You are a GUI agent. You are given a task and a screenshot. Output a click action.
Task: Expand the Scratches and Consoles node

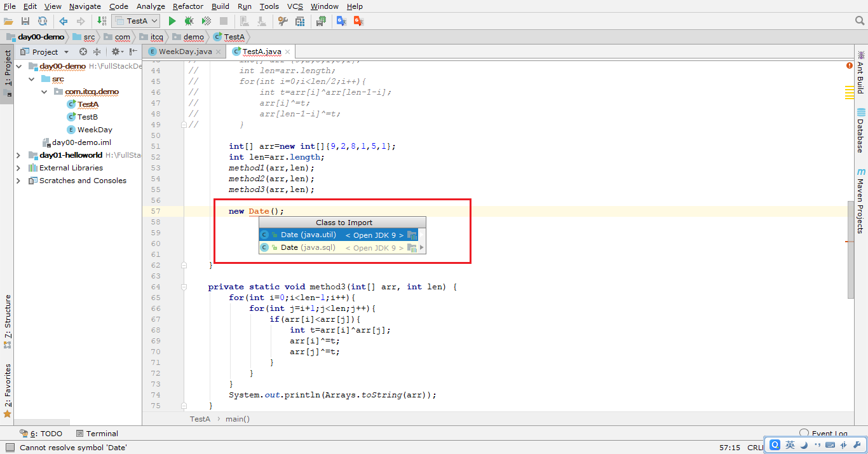point(18,181)
